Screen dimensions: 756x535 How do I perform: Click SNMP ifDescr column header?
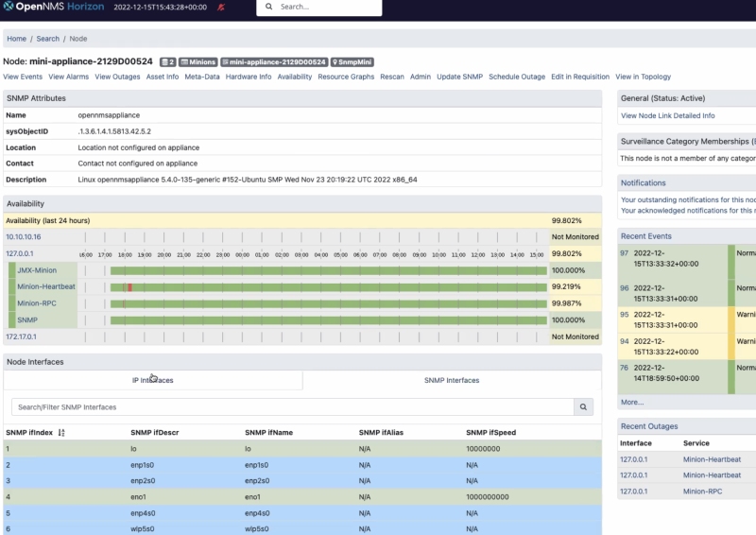155,433
